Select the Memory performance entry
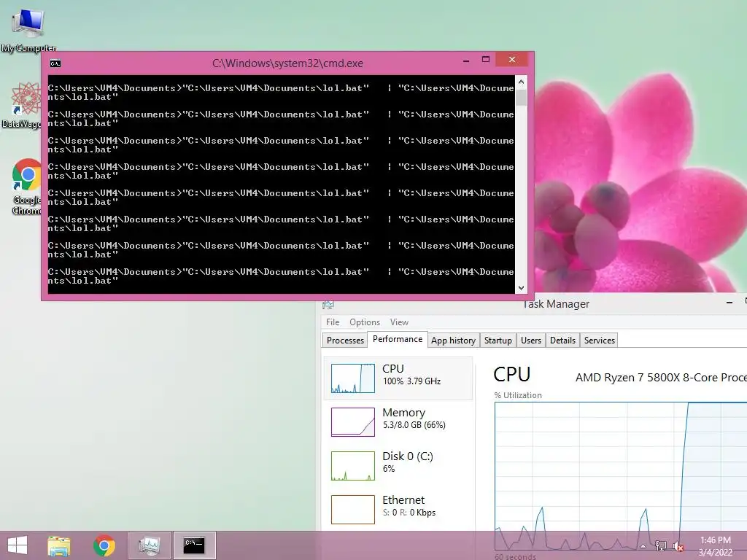The image size is (747, 560). [398, 422]
